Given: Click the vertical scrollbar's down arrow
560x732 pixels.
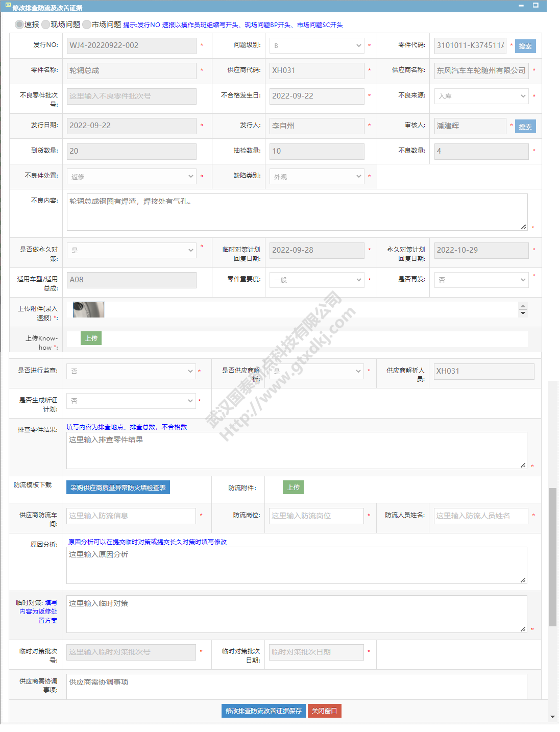Looking at the screenshot, I should [552, 717].
